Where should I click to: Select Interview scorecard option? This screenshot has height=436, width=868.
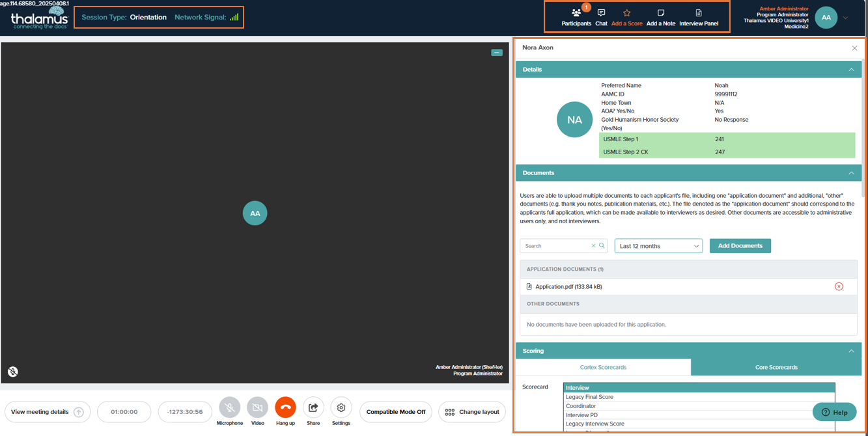699,388
